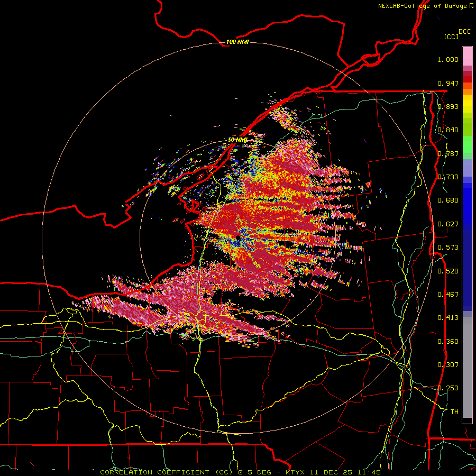
Task: Click the 0.840 legend value
Action: point(448,130)
